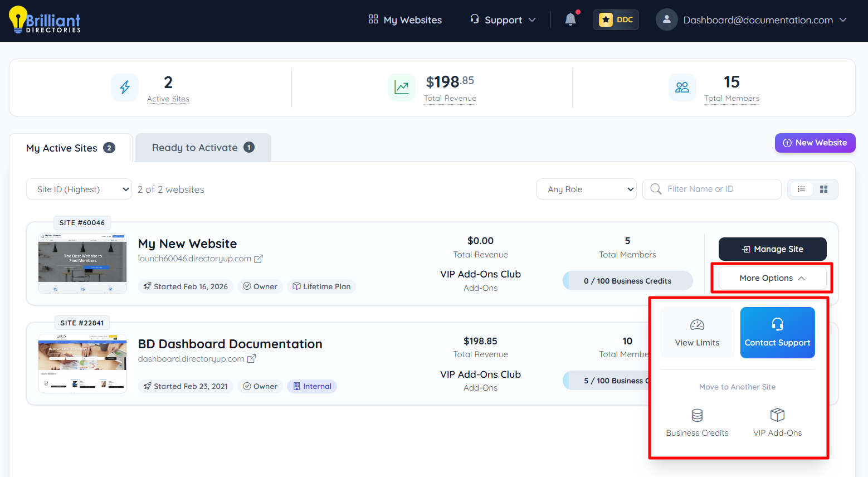Choose Contact Support option
This screenshot has width=868, height=477.
778,333
